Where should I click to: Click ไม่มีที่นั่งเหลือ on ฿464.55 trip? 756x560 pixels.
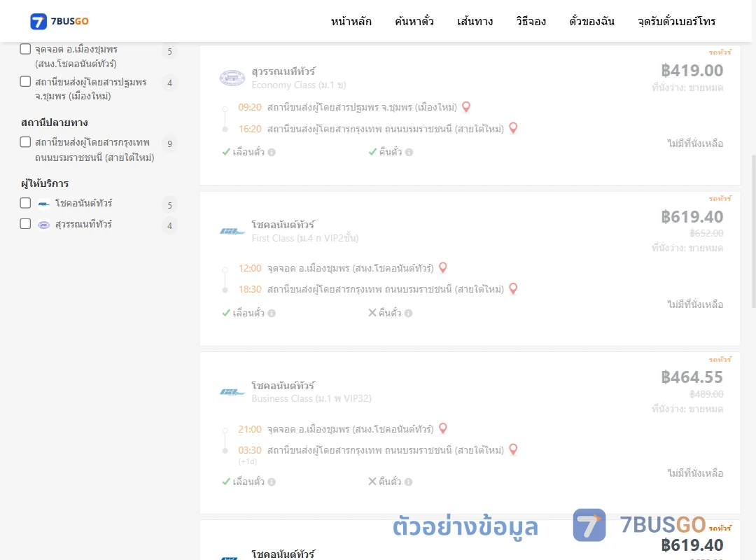[x=695, y=473]
